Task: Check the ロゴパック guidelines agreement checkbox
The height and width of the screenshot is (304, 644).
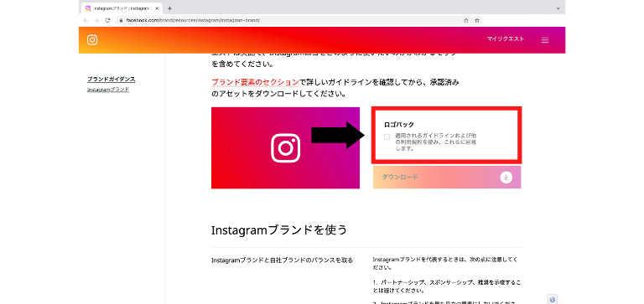Action: tap(387, 137)
